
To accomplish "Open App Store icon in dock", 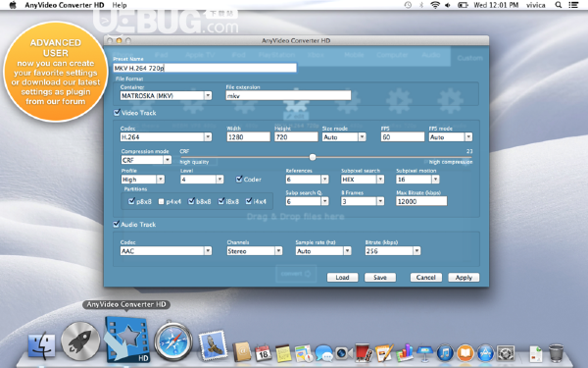I will click(x=485, y=352).
